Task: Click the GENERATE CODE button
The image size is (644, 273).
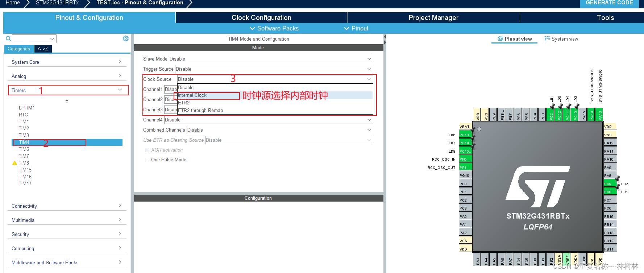Action: coord(609,3)
